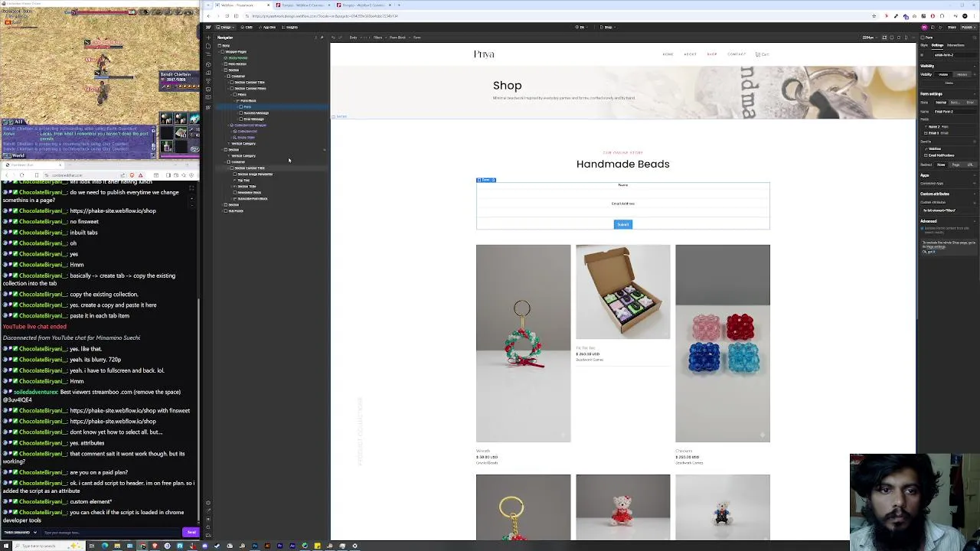Open Cart icon in site navbar

coord(762,54)
